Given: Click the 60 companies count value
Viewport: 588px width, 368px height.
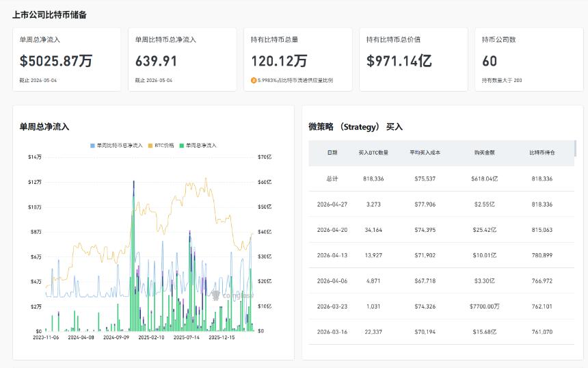Looking at the screenshot, I should [x=490, y=61].
